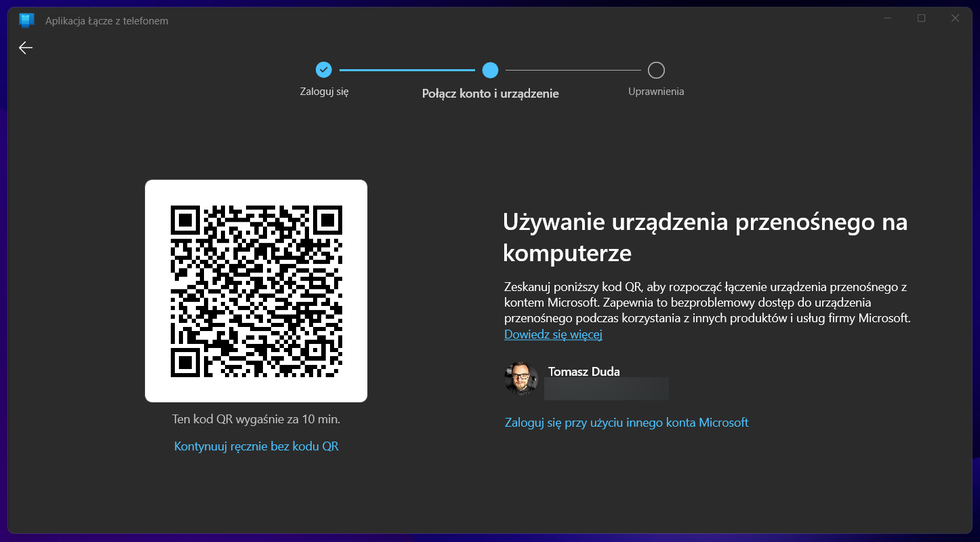The image size is (980, 542).
Task: Maximize the Phone Link window
Action: [921, 18]
